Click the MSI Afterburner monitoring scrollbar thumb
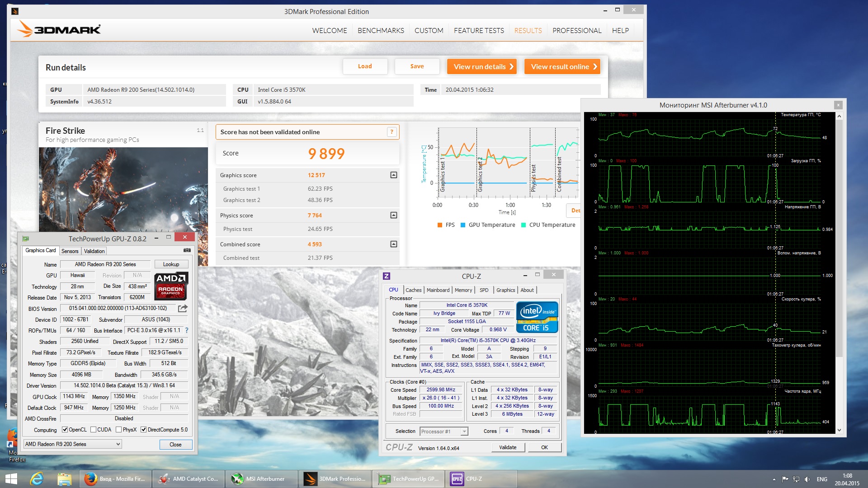The width and height of the screenshot is (868, 488). pyautogui.click(x=840, y=239)
